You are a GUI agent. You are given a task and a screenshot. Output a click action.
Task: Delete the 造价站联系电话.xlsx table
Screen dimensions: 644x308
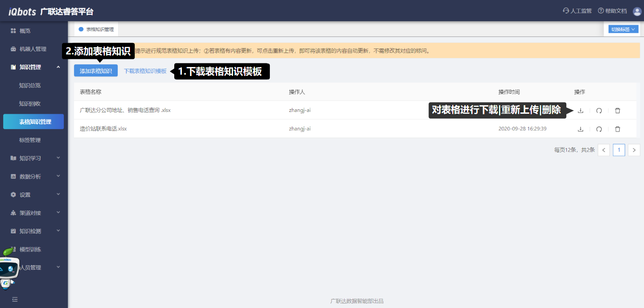(618, 129)
